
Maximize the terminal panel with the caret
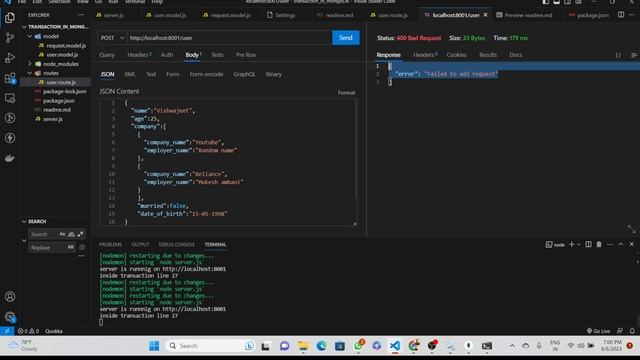(621, 244)
